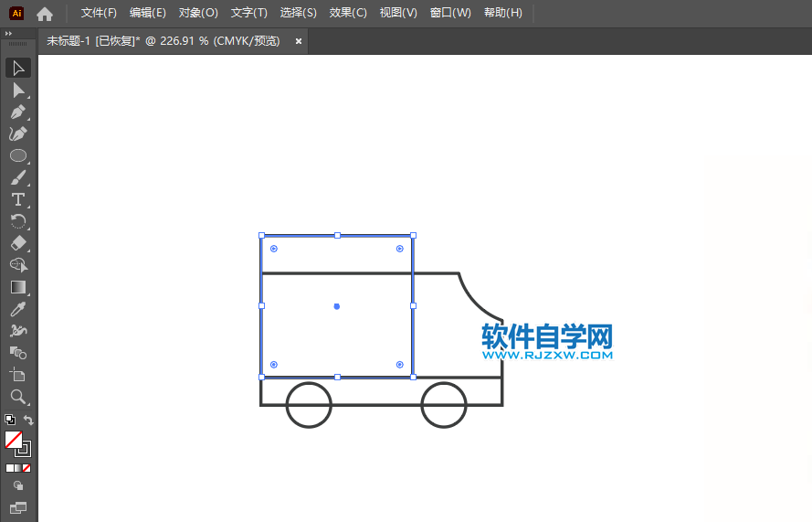Select the Type tool
Viewport: 812px width, 522px height.
(x=18, y=199)
